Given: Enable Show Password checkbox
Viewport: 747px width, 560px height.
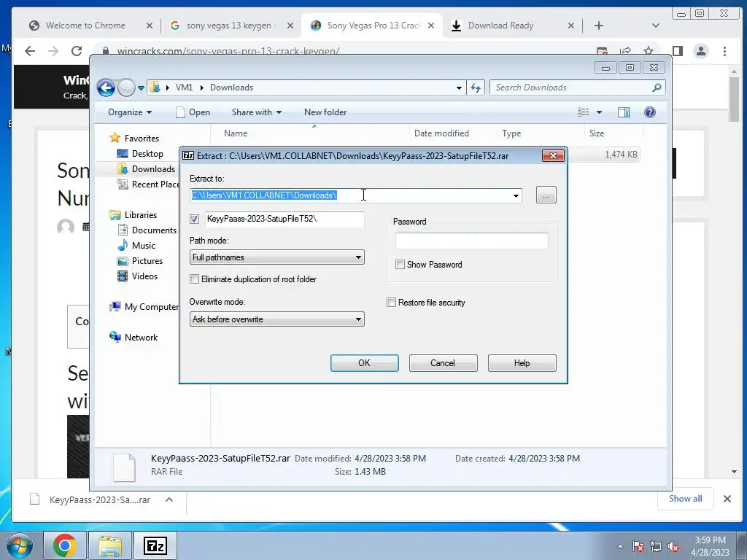Looking at the screenshot, I should click(400, 264).
